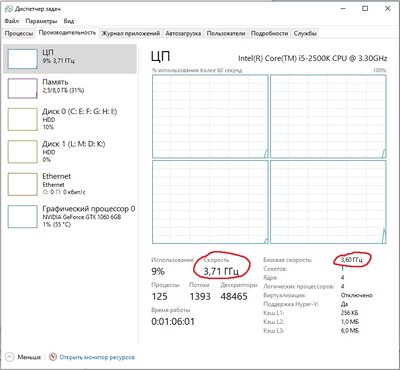Switch to the Подробности tab
Image resolution: width=400 pixels, height=370 pixels.
pyautogui.click(x=269, y=34)
